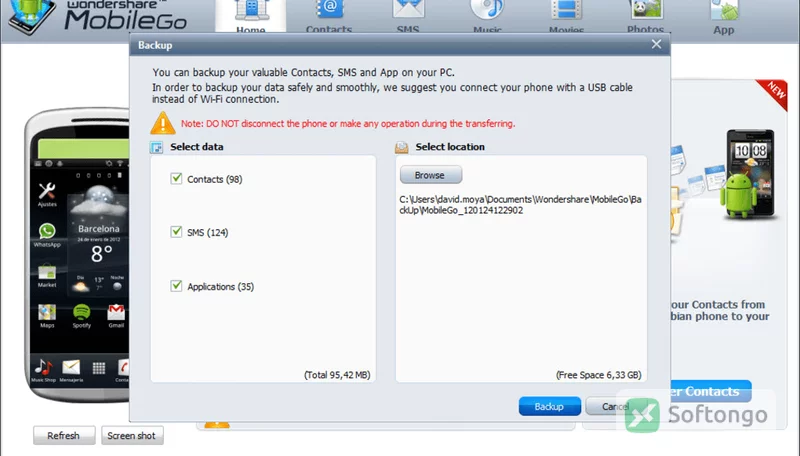Tap Ajustes icon on phone preview
Viewport: 800px width, 456px height.
47,194
